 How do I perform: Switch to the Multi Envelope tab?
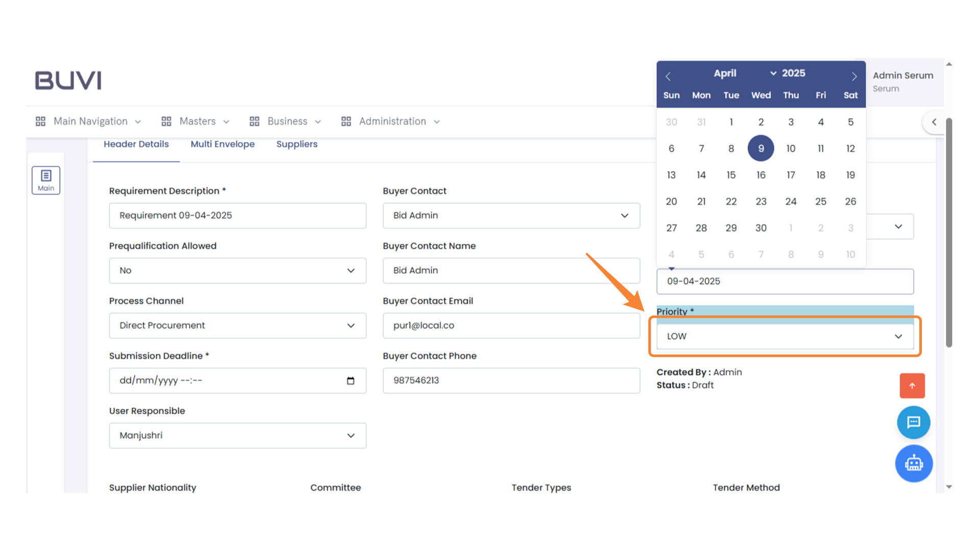(223, 144)
